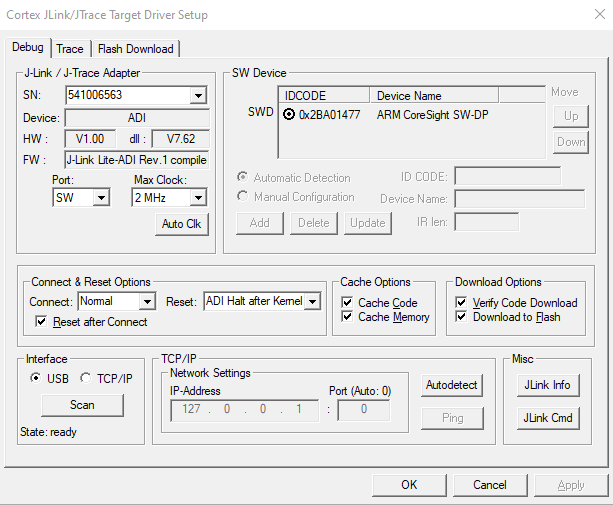
Task: Click the dll V7.62 field
Action: 181,139
